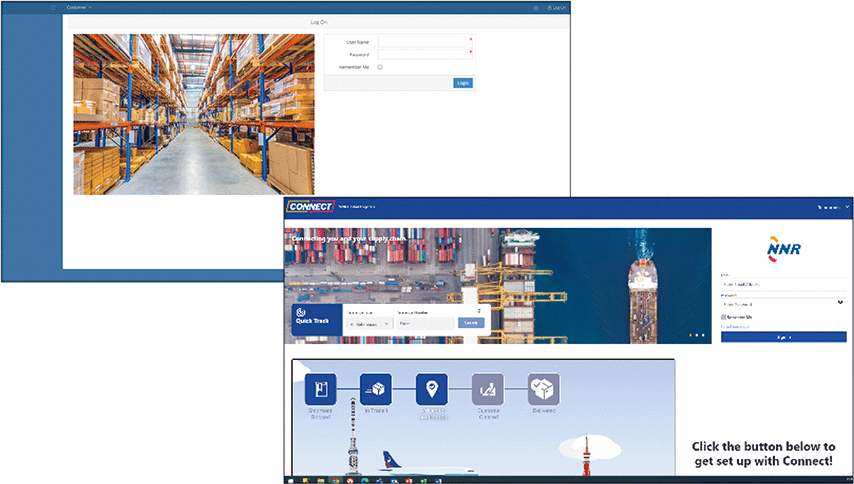Click the Quick Track icon
The width and height of the screenshot is (854, 484).
(301, 312)
